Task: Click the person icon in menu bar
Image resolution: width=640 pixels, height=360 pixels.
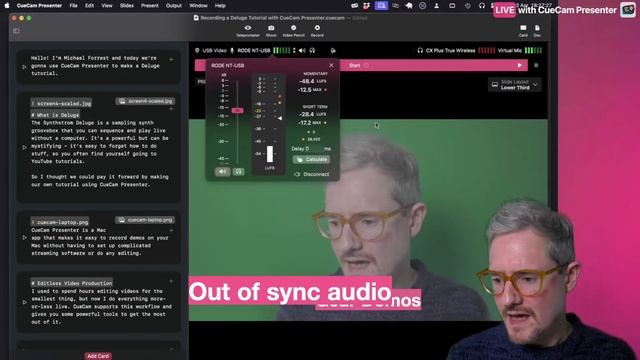Action: click(x=437, y=6)
